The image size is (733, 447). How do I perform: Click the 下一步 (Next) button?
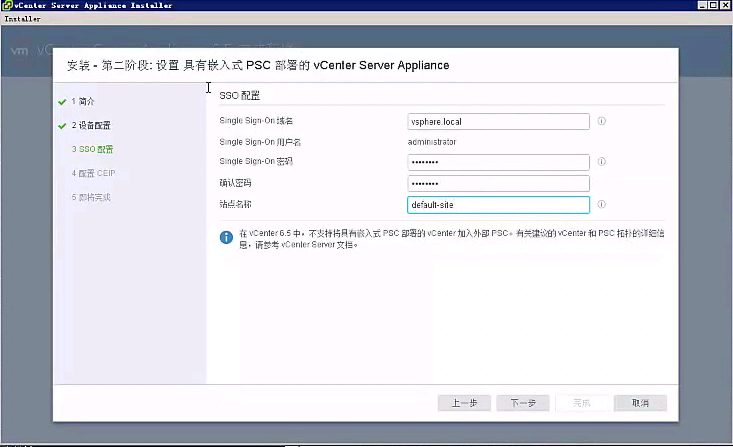pos(523,403)
